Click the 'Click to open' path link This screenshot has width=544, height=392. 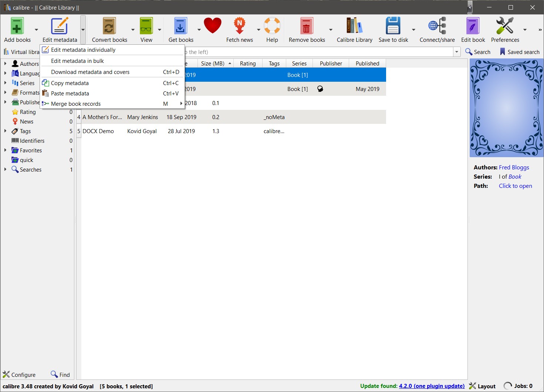(x=515, y=186)
